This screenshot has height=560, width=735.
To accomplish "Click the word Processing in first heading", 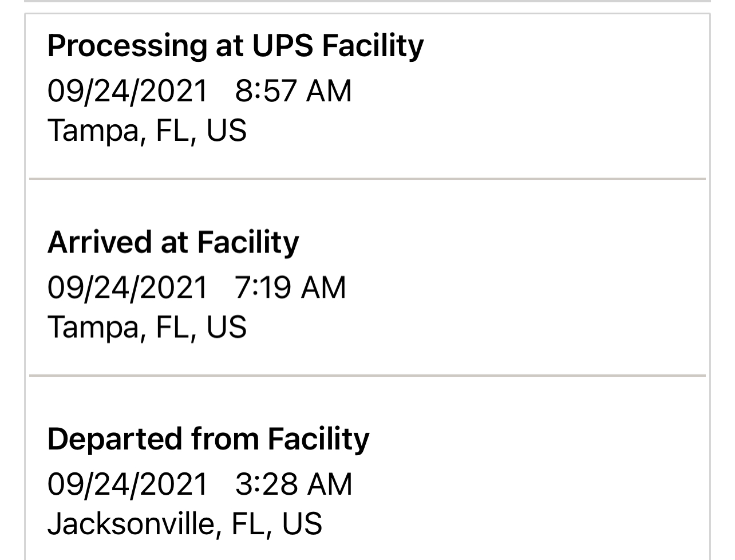I will [x=127, y=46].
